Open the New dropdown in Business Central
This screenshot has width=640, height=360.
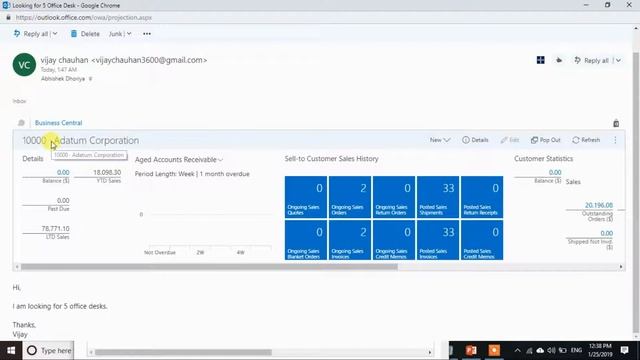[x=440, y=140]
